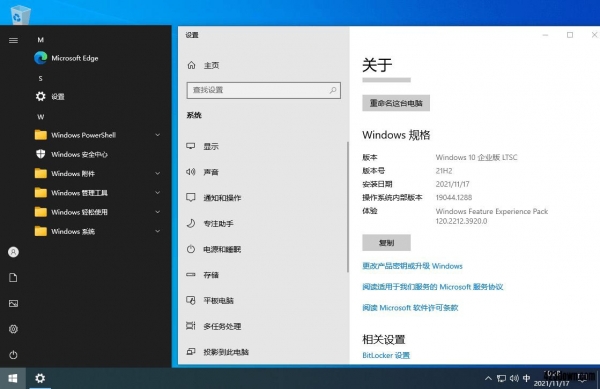The image size is (600, 389).
Task: Click Settings gear on the taskbar
Action: pos(40,378)
